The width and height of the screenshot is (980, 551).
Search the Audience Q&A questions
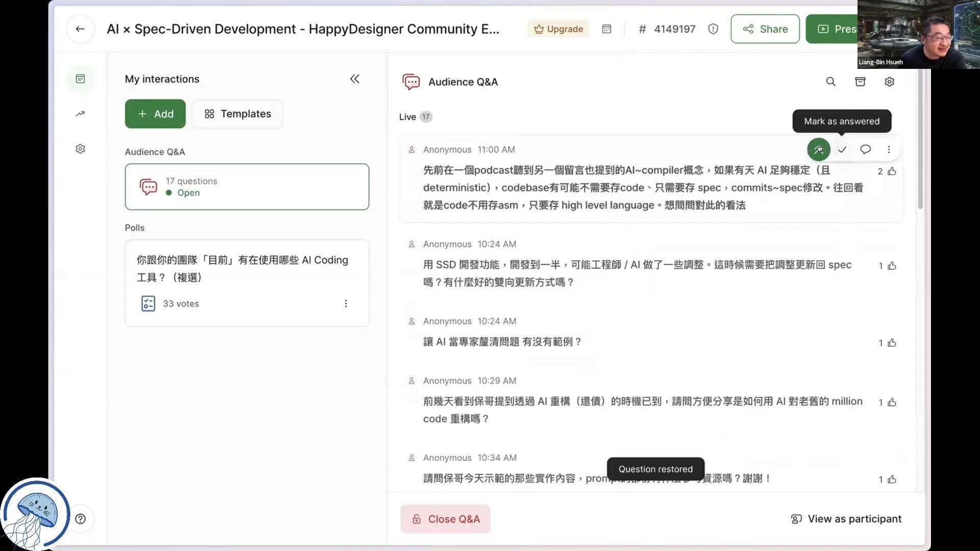(831, 82)
